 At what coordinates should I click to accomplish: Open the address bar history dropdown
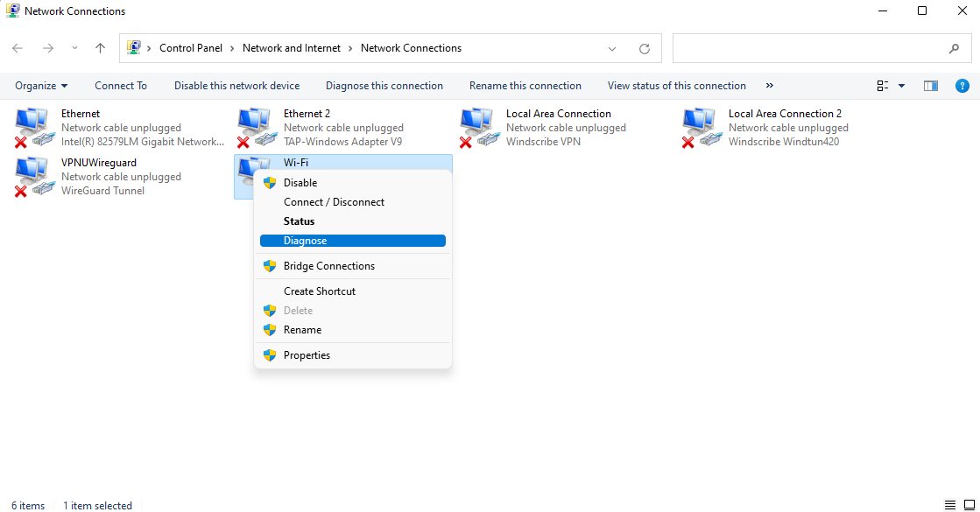(612, 49)
